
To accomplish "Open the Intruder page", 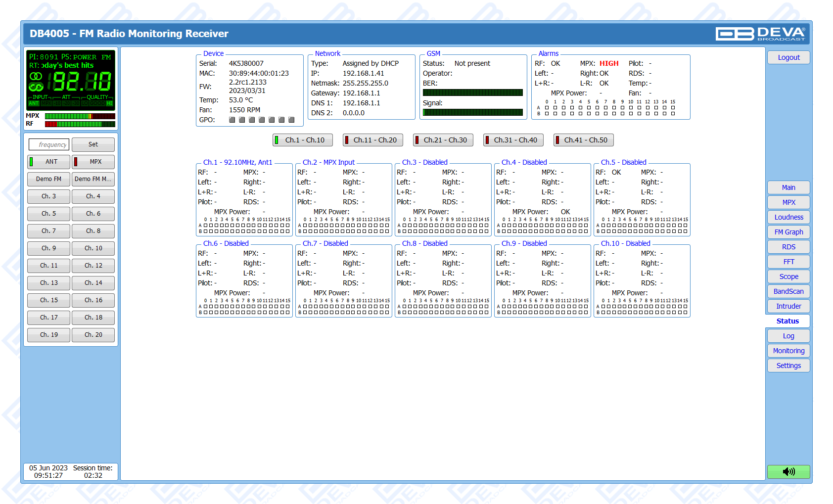I will click(788, 306).
